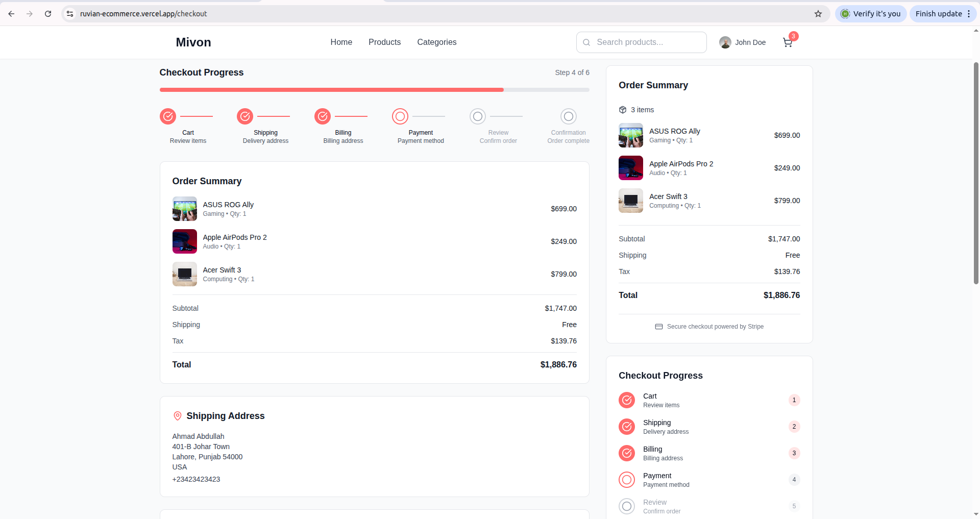Click scrollbar down arrow

click(x=976, y=514)
